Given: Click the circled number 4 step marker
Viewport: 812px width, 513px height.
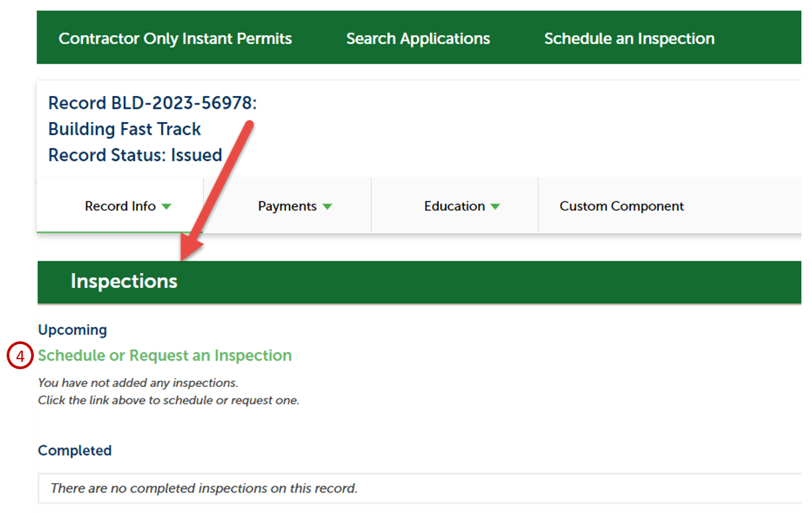Looking at the screenshot, I should click(20, 356).
